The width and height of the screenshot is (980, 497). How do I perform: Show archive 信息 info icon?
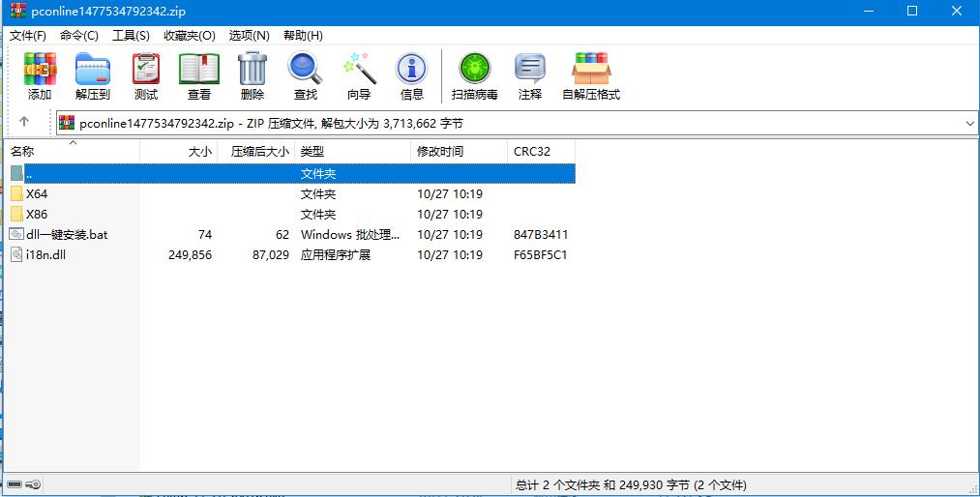point(412,69)
